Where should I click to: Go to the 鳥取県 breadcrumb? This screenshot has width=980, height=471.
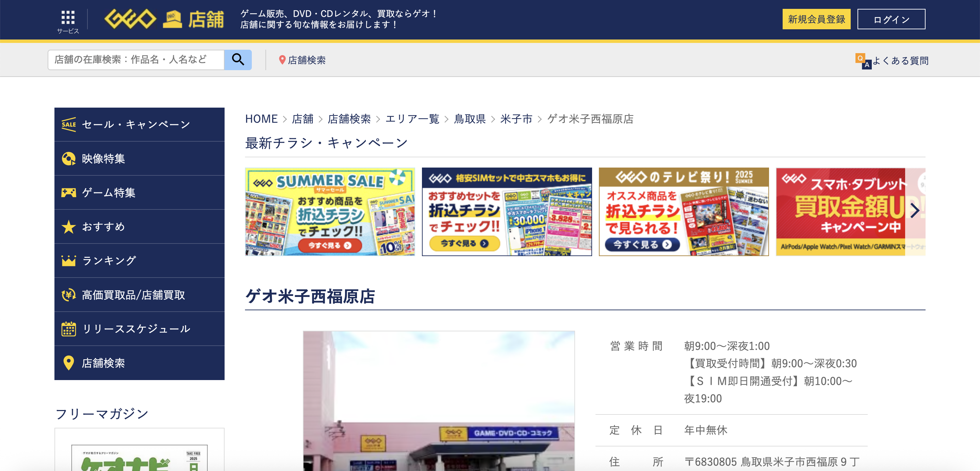pyautogui.click(x=470, y=119)
